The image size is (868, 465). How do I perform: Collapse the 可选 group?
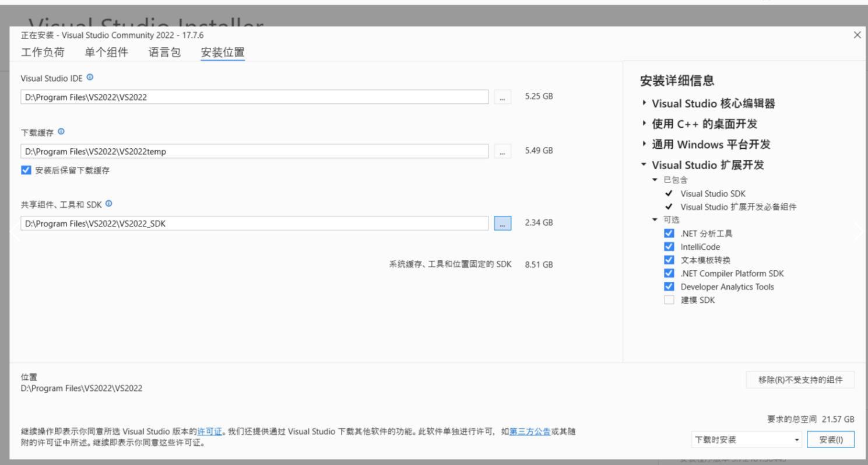coord(655,219)
